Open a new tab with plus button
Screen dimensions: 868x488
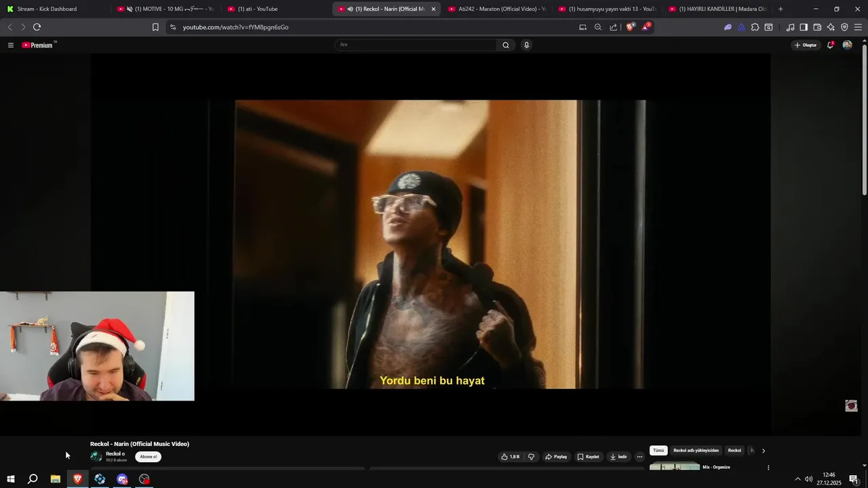tap(781, 9)
